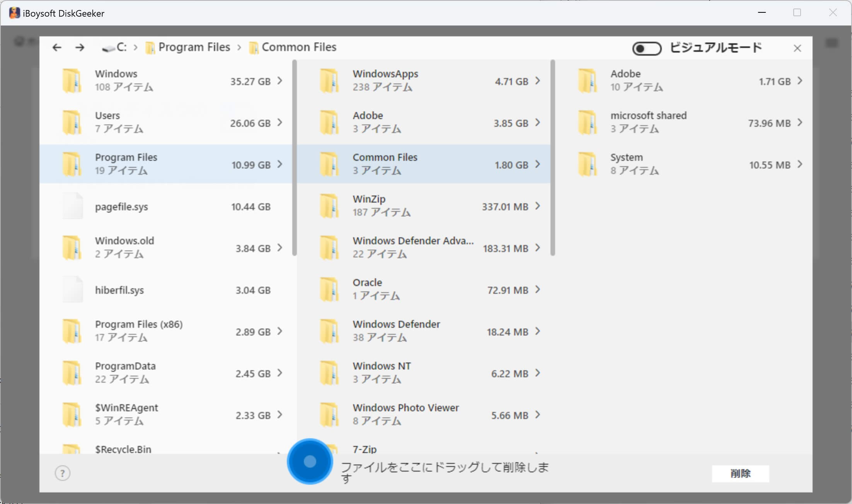
Task: Click the Program Files (x86) folder icon
Action: pos(72,331)
